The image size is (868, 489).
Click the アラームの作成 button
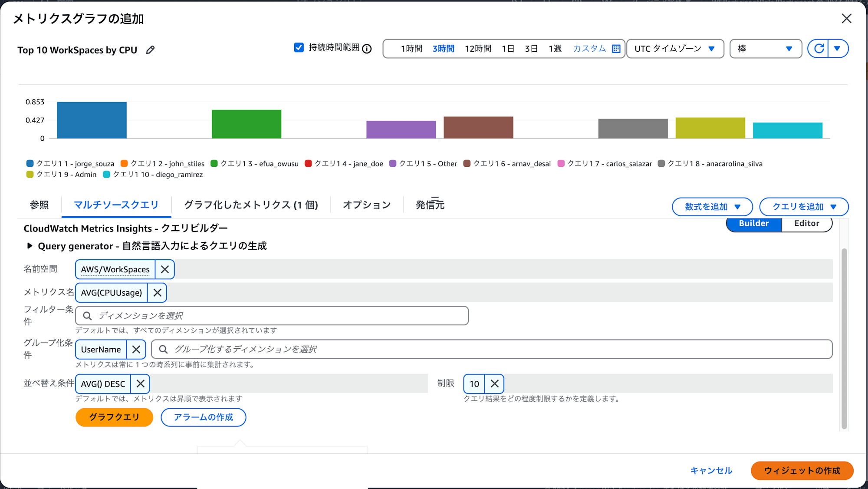(203, 417)
